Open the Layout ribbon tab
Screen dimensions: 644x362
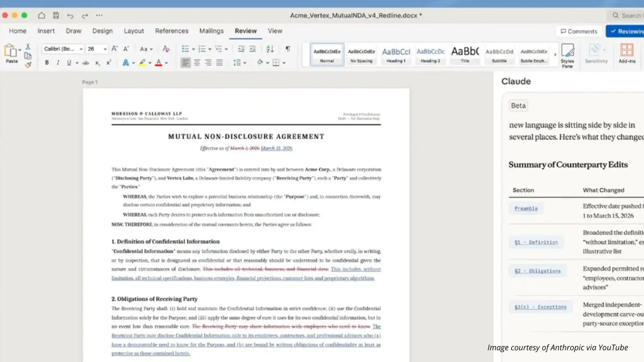point(133,31)
